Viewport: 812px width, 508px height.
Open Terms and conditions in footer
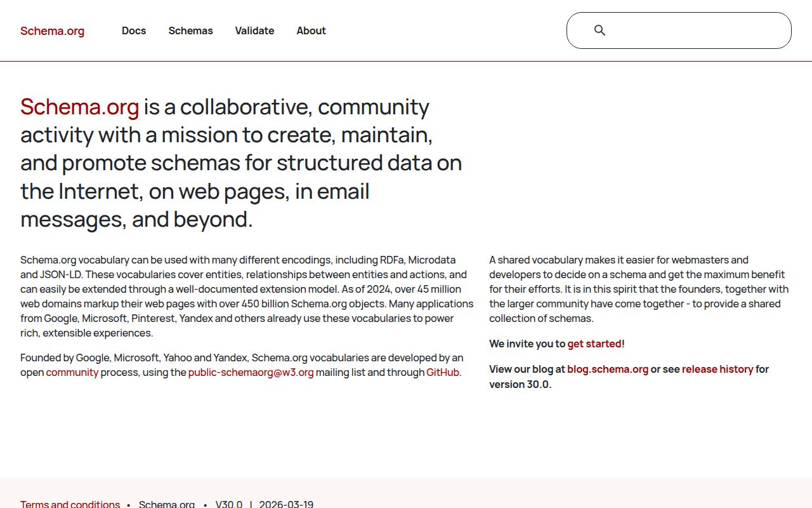70,504
